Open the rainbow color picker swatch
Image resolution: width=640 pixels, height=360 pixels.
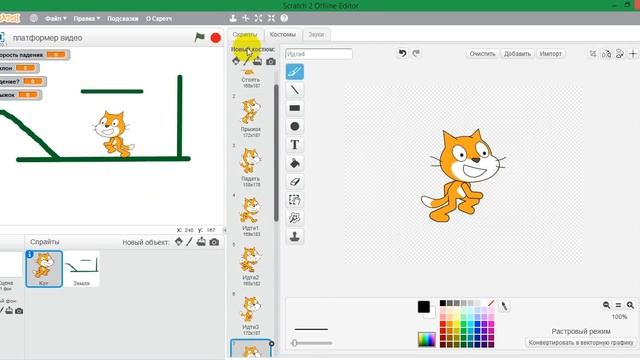point(427,340)
